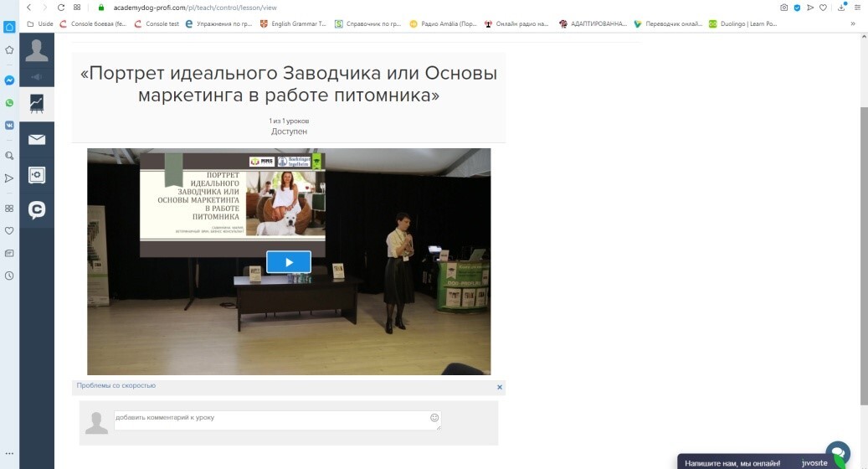Click the lesson video thumbnail of the speaker

tap(289, 261)
